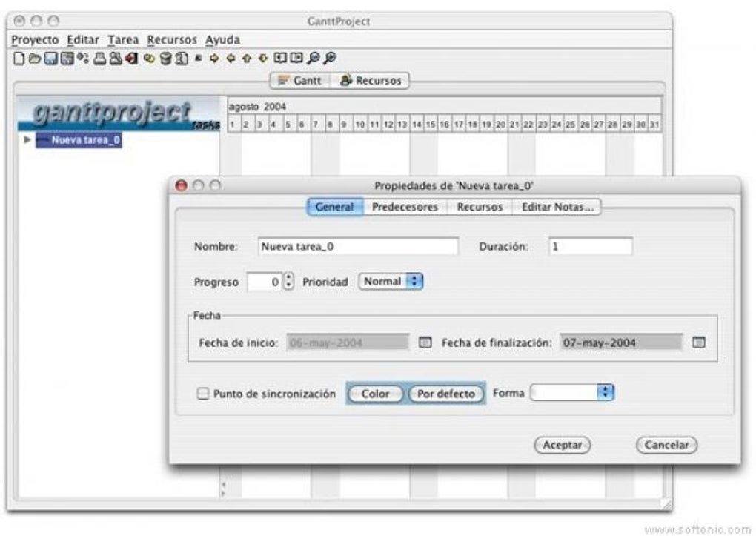
Task: Click the scroll chart backward icon
Action: (280, 58)
